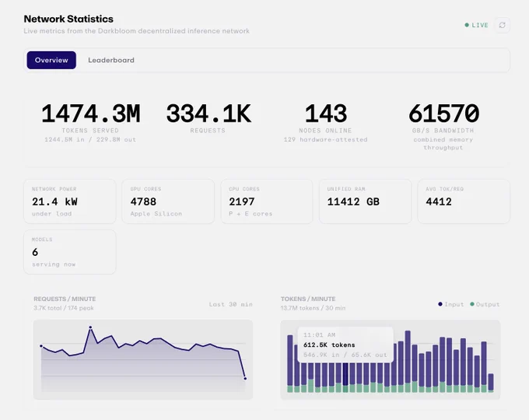
Task: Click the peak point on requests chart
Action: pyautogui.click(x=90, y=327)
